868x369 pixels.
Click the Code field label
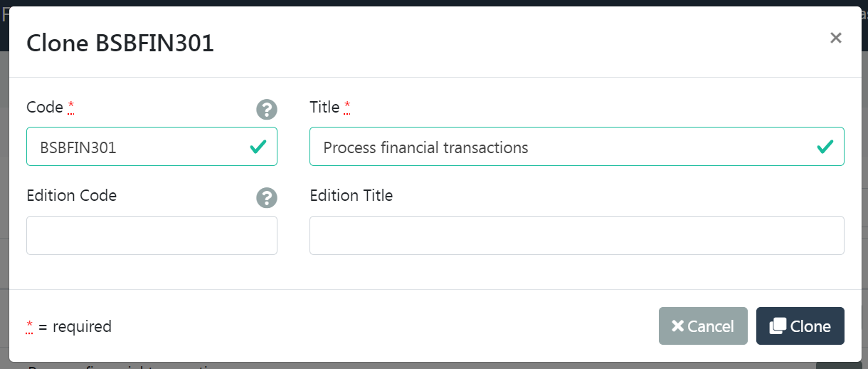[x=45, y=107]
